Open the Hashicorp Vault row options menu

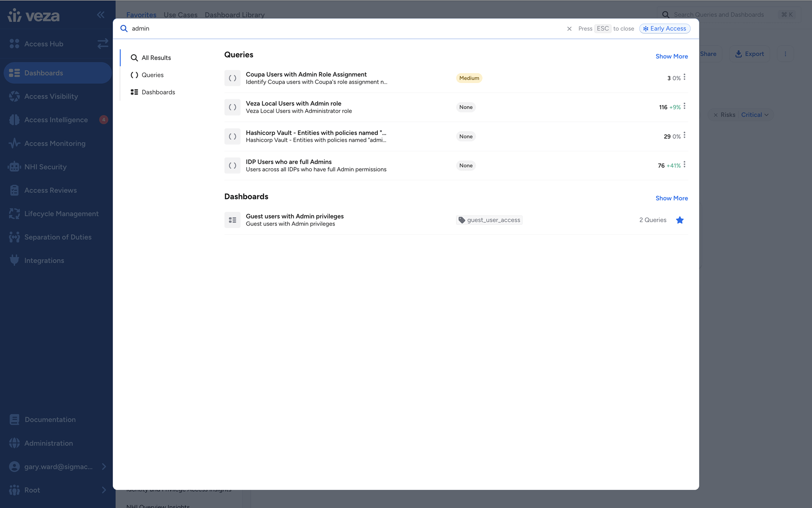tap(684, 135)
